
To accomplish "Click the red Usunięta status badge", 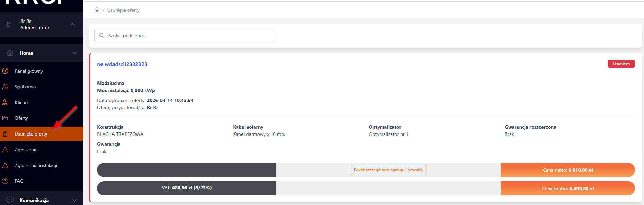I will click(621, 64).
